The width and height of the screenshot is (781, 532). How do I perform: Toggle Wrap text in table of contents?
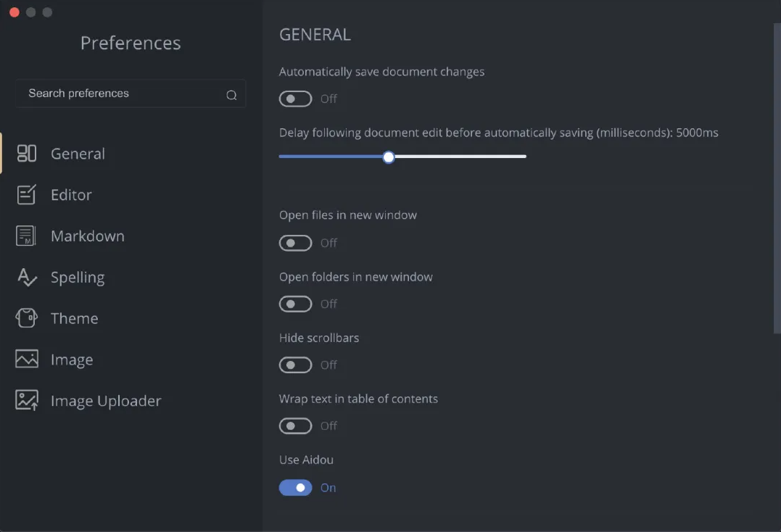click(295, 426)
